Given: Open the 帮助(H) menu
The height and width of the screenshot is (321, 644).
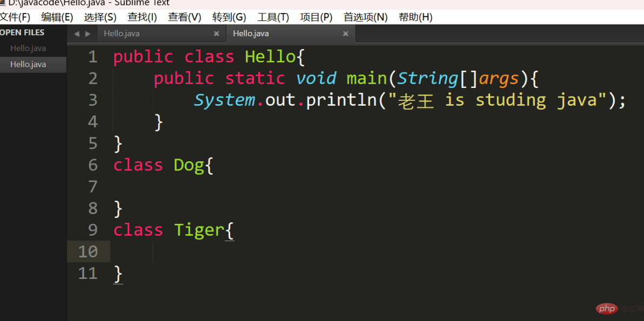Looking at the screenshot, I should coord(415,17).
